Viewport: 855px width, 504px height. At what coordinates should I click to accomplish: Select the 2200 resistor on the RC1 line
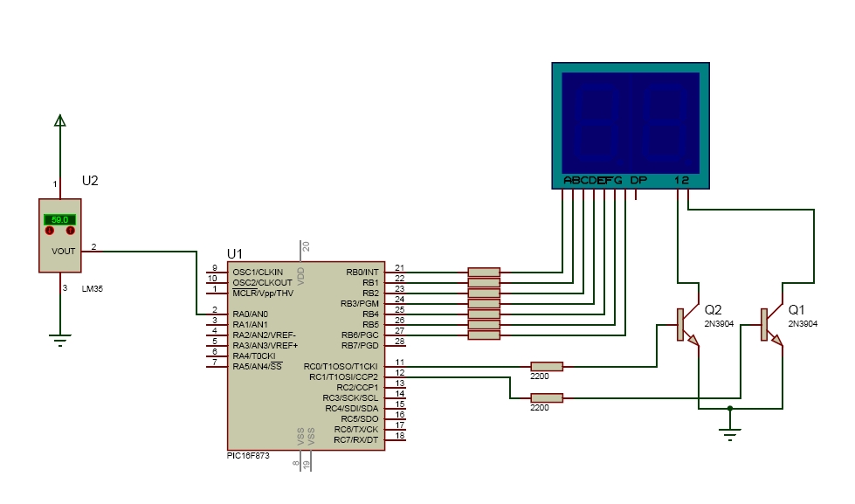[547, 398]
